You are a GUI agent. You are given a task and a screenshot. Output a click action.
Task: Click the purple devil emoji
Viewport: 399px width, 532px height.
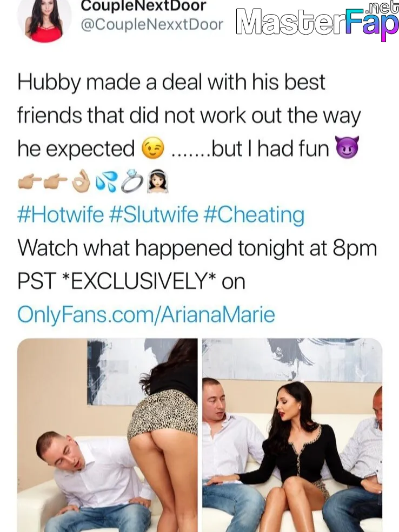pos(347,148)
